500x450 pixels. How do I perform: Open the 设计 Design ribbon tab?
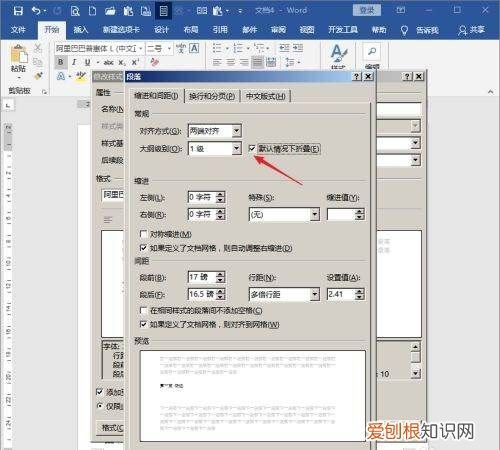coord(161,30)
